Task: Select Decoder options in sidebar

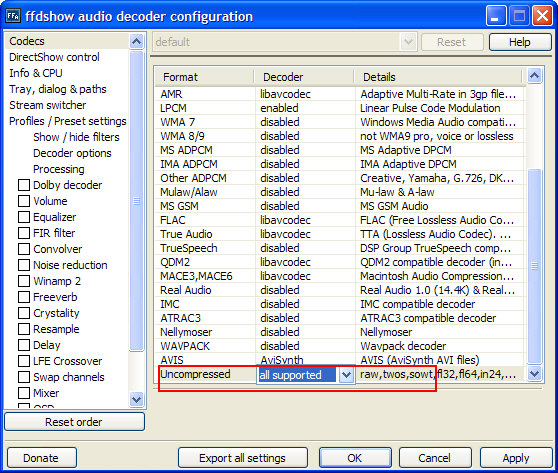Action: [72, 153]
